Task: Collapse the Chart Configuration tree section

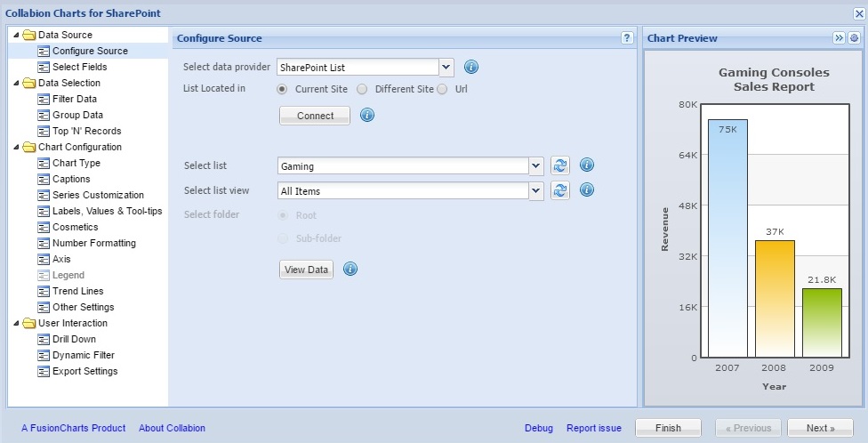Action: pos(16,147)
